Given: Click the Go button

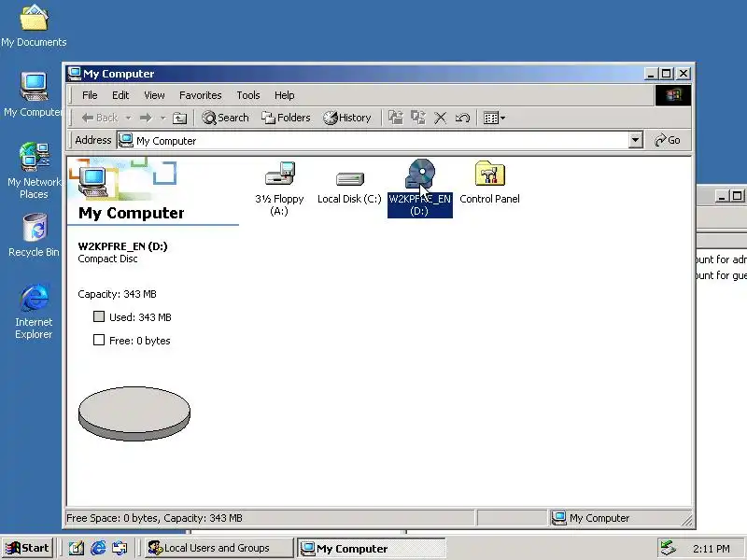Looking at the screenshot, I should [668, 141].
